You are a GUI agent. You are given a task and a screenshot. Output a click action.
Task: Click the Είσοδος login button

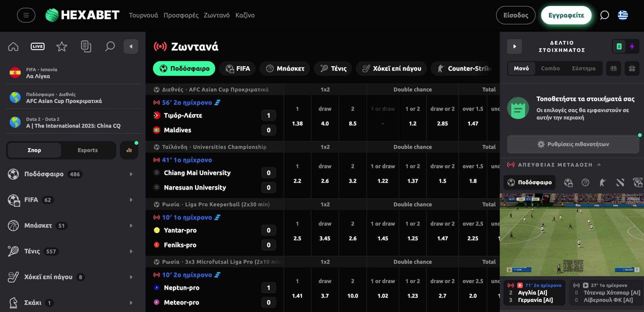(515, 15)
